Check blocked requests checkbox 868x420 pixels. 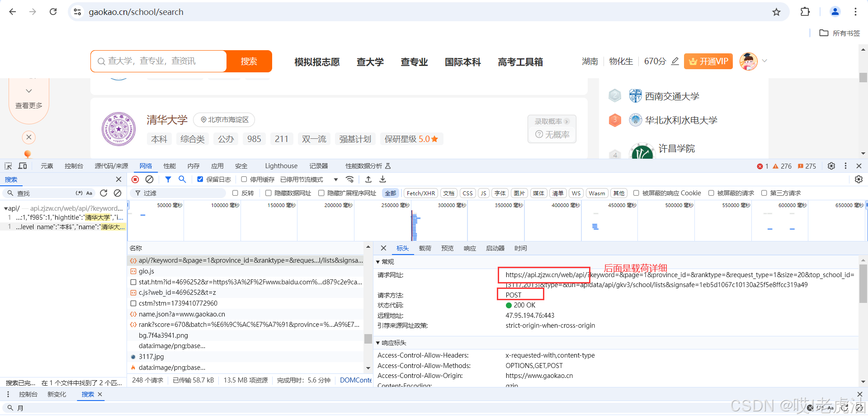pos(711,193)
